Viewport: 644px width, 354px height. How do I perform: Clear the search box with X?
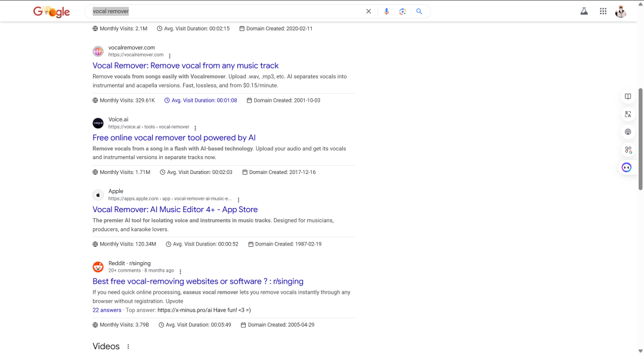pyautogui.click(x=369, y=11)
